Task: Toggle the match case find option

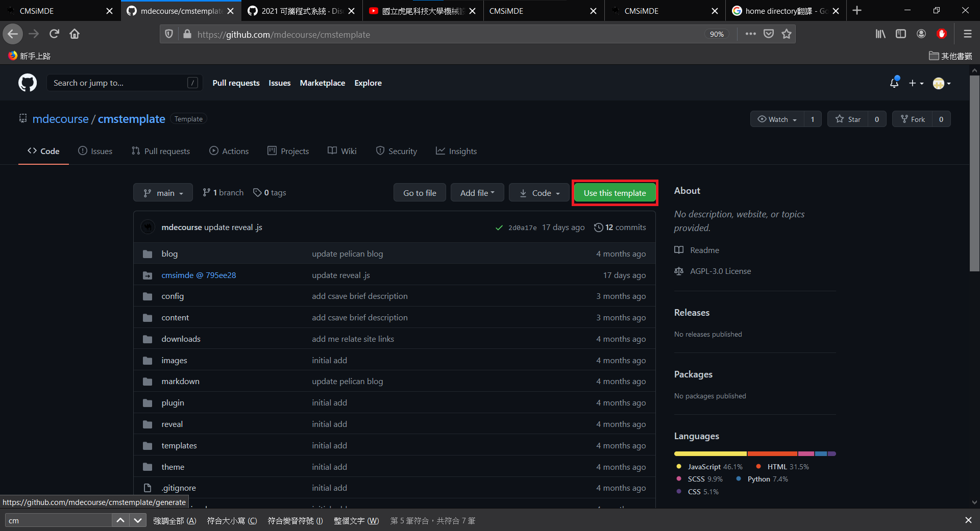Action: [232, 521]
